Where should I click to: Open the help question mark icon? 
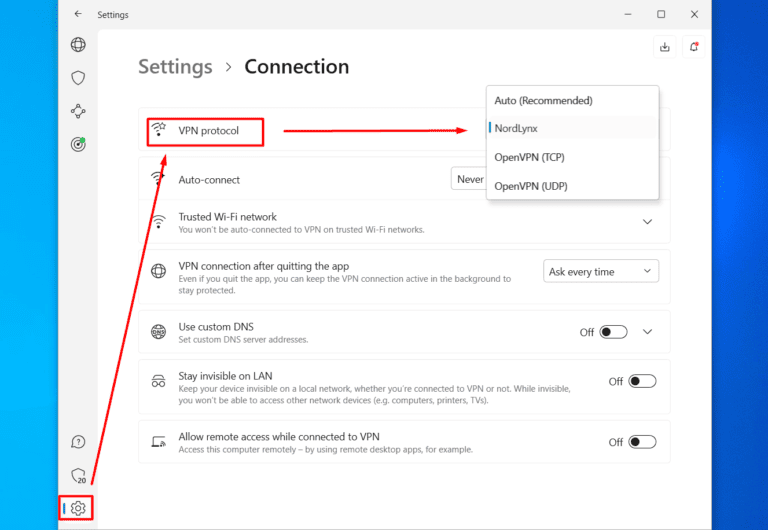tap(78, 442)
